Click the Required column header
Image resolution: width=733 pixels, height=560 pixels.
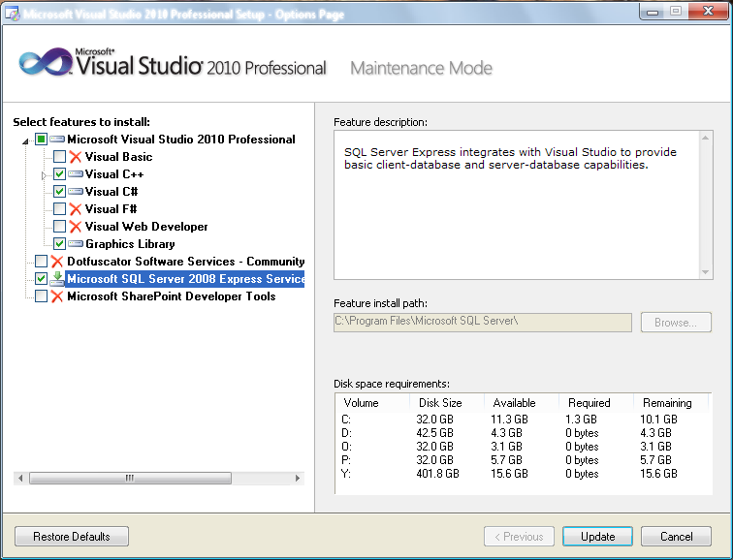click(596, 403)
